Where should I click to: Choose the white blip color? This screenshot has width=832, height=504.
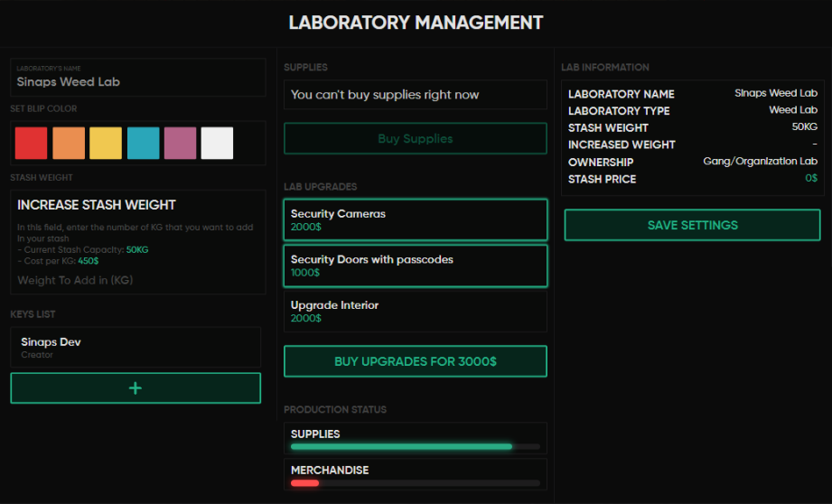pyautogui.click(x=217, y=143)
